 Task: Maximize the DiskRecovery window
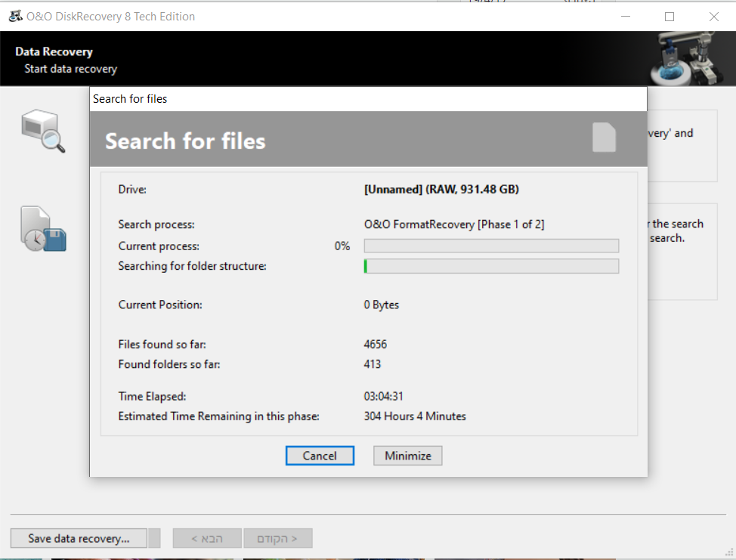(669, 17)
